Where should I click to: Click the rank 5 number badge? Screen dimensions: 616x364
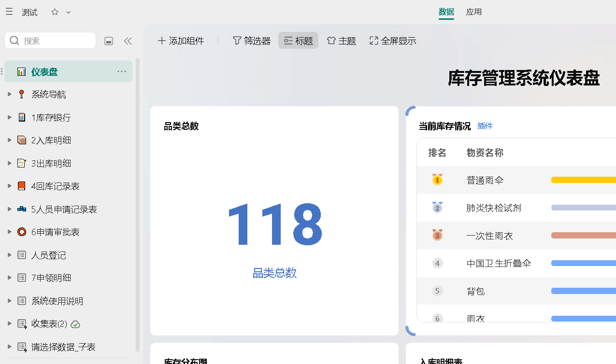437,291
